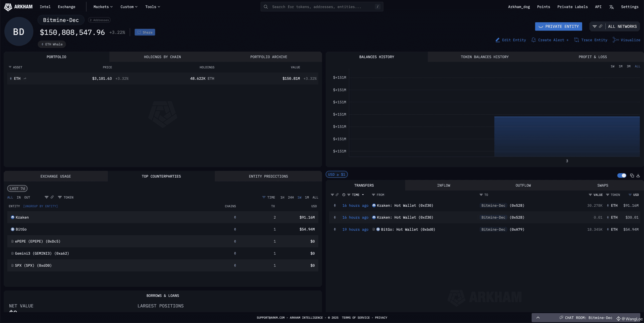Image resolution: width=644 pixels, height=323 pixels.
Task: Open the Markets dropdown menu
Action: pos(103,7)
